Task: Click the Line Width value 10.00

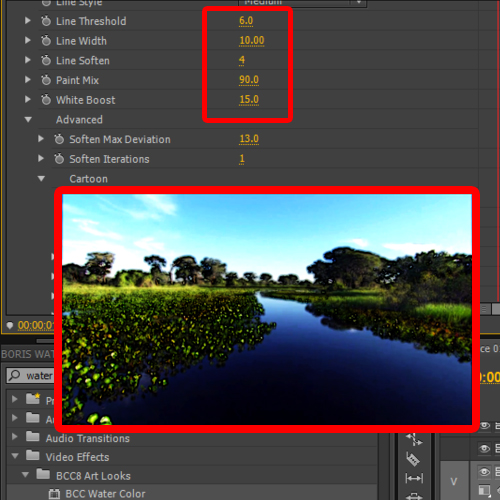Action: [x=252, y=40]
